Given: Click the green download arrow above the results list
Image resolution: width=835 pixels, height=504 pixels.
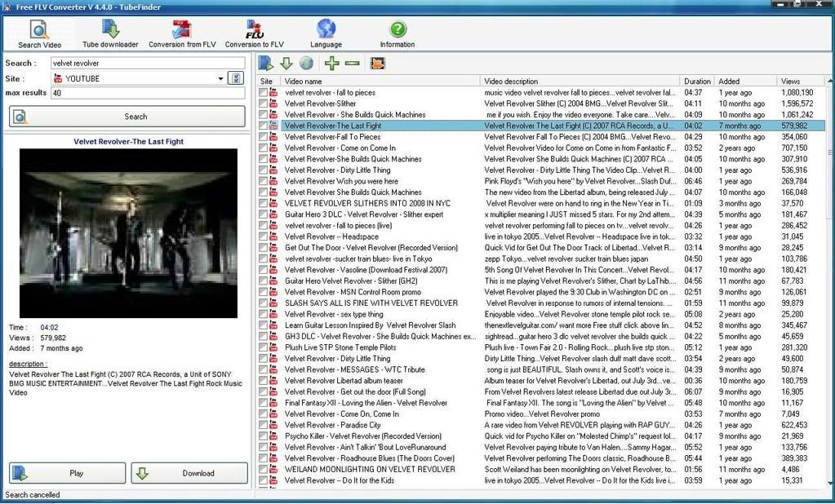Looking at the screenshot, I should [286, 64].
